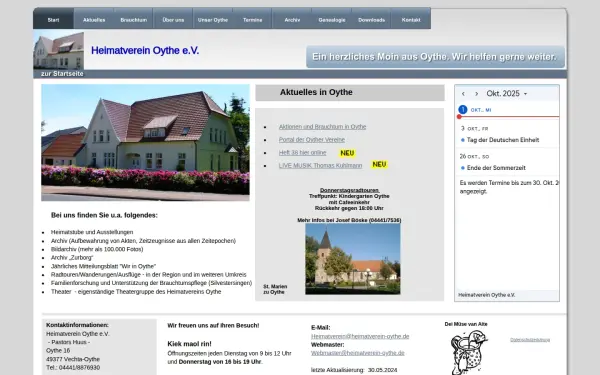600x375 pixels.
Task: Click the 'Aktuelles in Oythe' heading
Action: pos(316,92)
